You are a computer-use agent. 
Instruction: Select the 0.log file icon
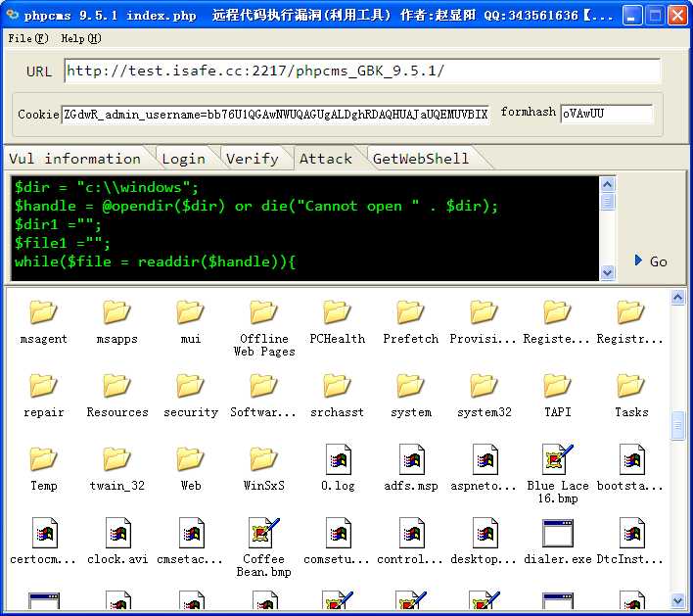(x=338, y=459)
